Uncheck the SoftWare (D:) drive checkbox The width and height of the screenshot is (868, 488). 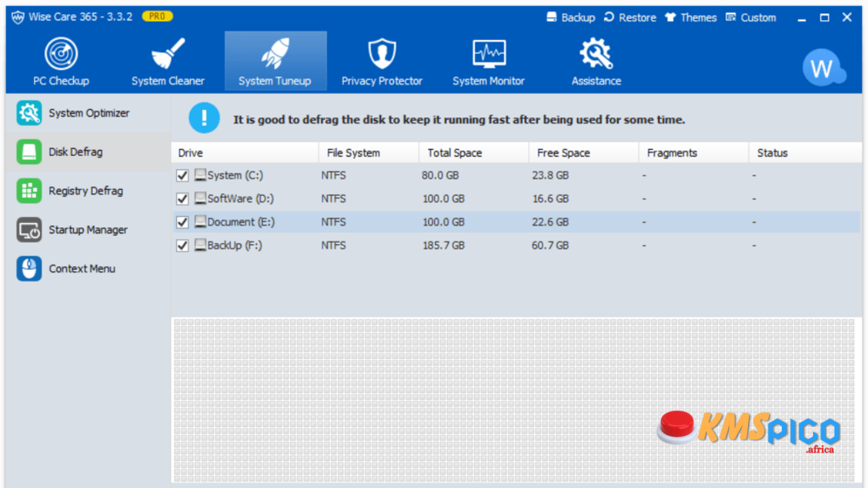tap(182, 199)
